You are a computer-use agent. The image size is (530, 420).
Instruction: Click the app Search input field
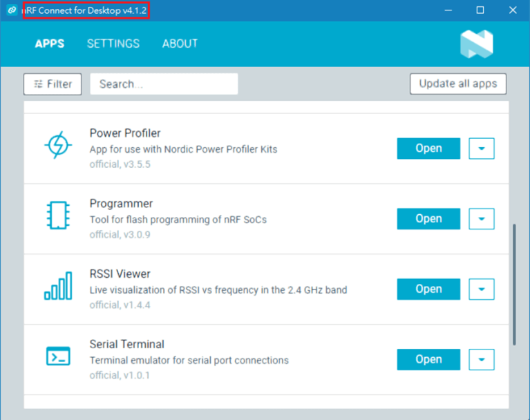click(164, 84)
